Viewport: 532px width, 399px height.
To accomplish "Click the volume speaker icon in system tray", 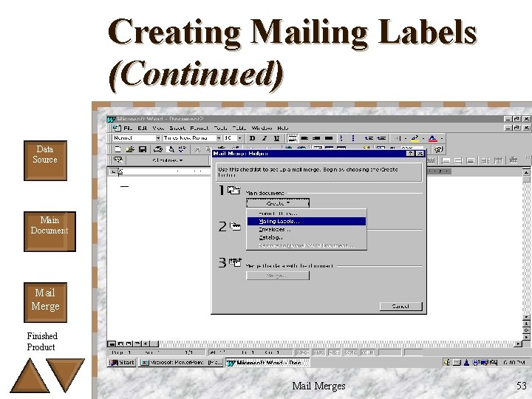I will pyautogui.click(x=447, y=363).
